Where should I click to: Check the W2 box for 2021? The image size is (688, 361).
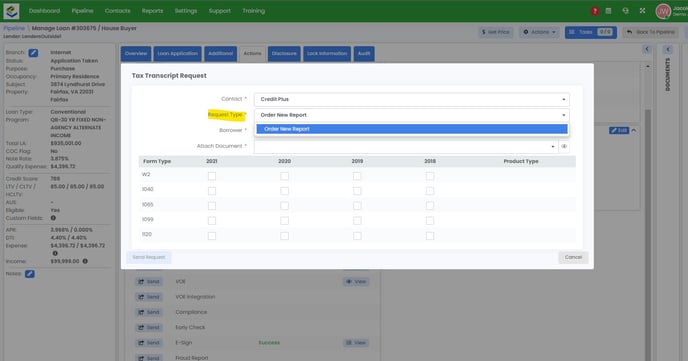(x=212, y=176)
